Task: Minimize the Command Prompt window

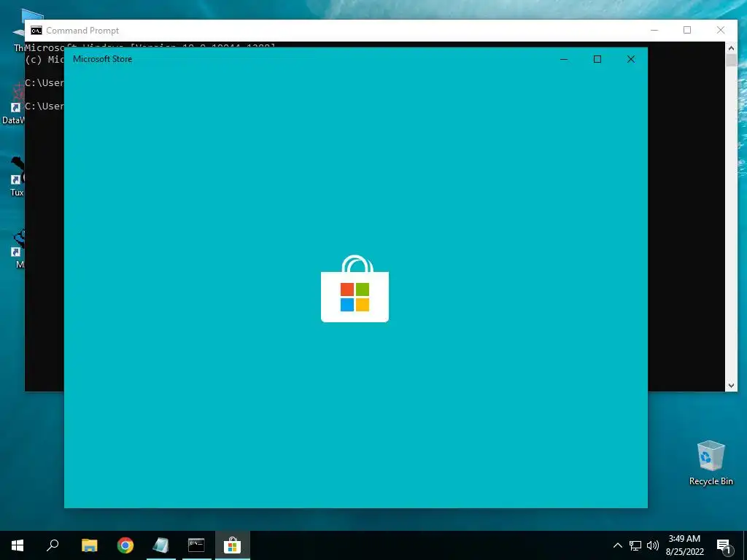Action: [654, 30]
